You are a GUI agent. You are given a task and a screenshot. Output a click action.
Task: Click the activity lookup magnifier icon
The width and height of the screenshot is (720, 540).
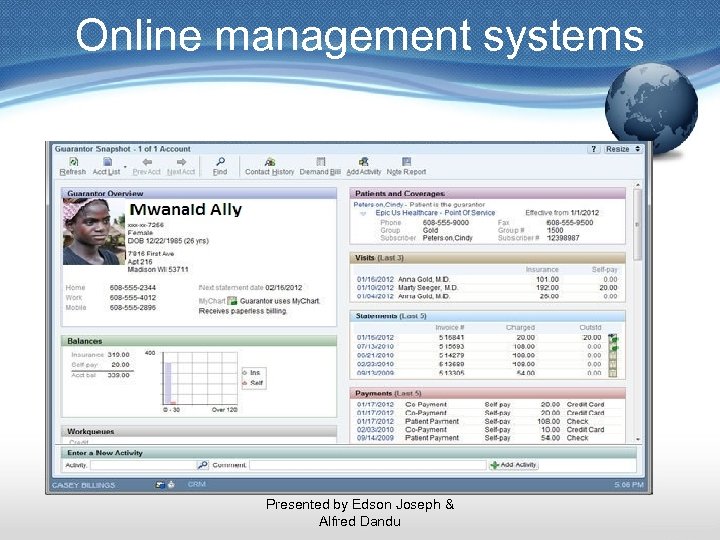[x=202, y=465]
